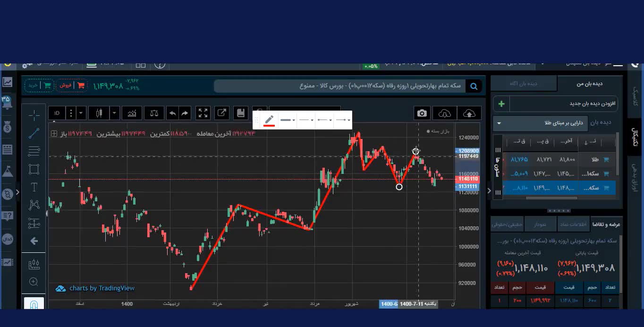Select the trend line drawing tool
This screenshot has width=644, height=327.
[x=34, y=134]
